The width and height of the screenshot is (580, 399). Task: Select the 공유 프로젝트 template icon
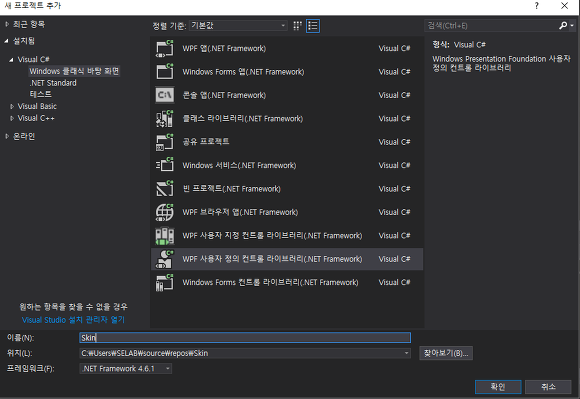[x=165, y=142]
